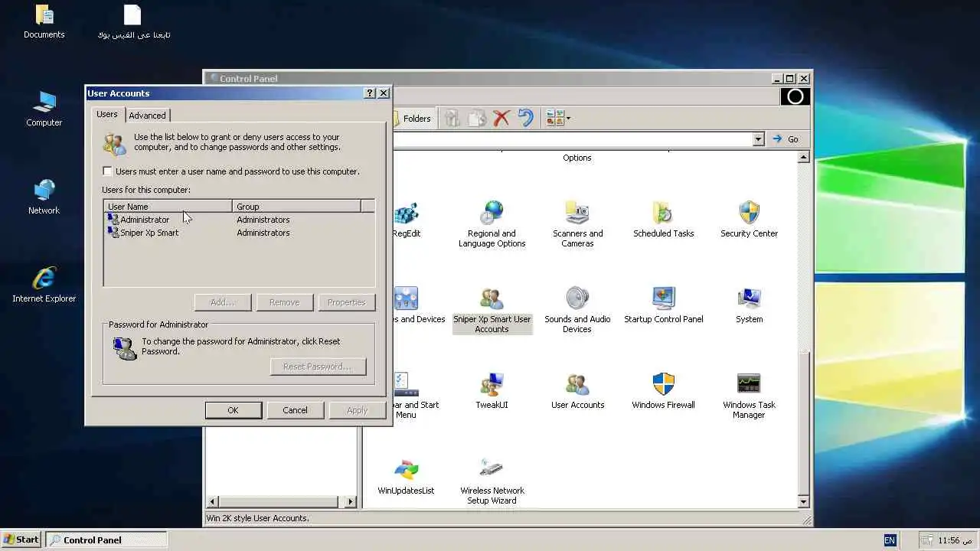980x551 pixels.
Task: Open the System icon
Action: point(749,305)
